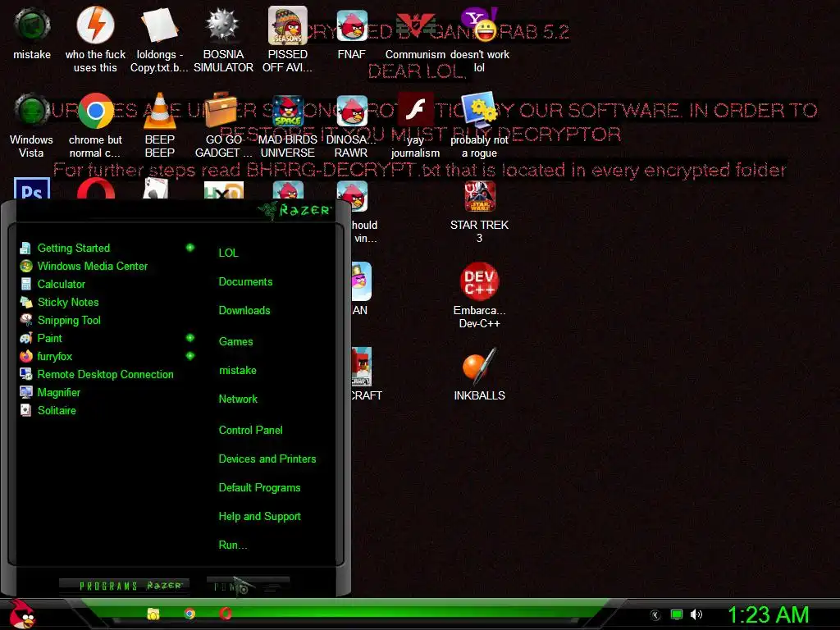Open Devices and Printers
840x630 pixels.
click(267, 459)
